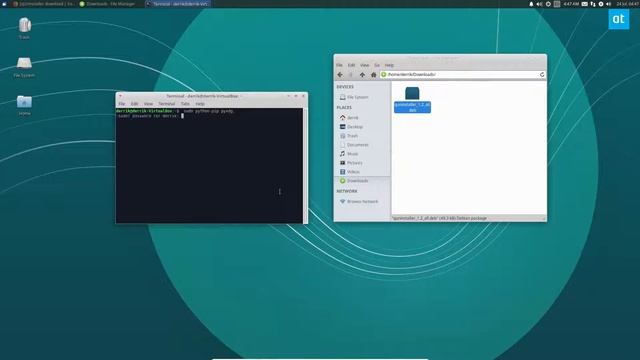Open Trash in File Manager sidebar

[x=362, y=136]
